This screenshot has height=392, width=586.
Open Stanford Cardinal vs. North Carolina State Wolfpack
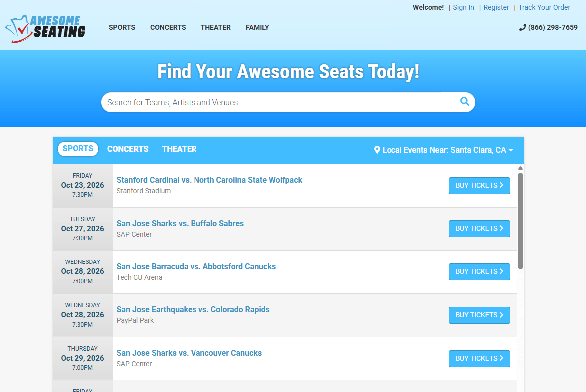(209, 180)
